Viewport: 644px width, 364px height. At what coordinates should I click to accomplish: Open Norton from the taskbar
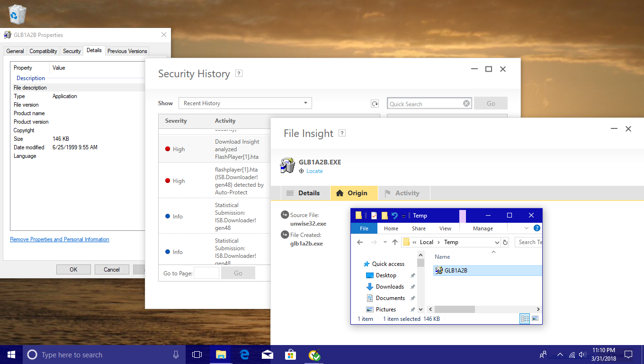314,355
